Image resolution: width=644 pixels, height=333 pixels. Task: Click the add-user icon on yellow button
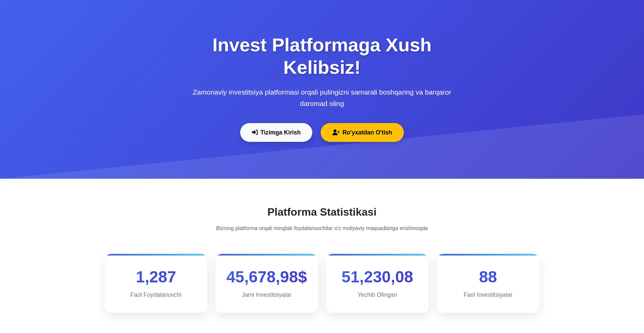click(x=336, y=132)
